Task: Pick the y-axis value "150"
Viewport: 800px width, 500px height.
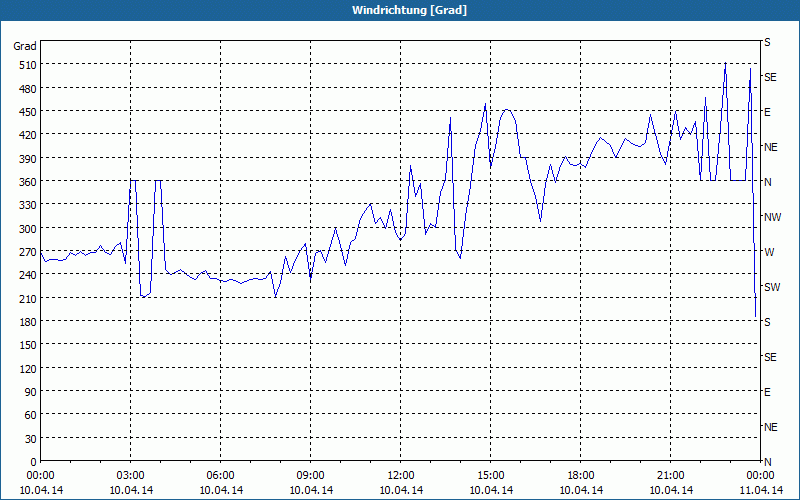Action: coord(28,345)
